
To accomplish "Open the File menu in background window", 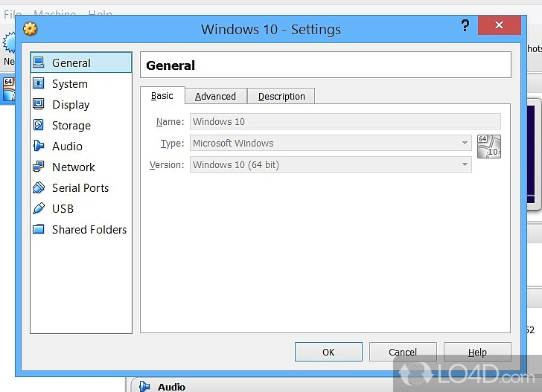I will (13, 14).
